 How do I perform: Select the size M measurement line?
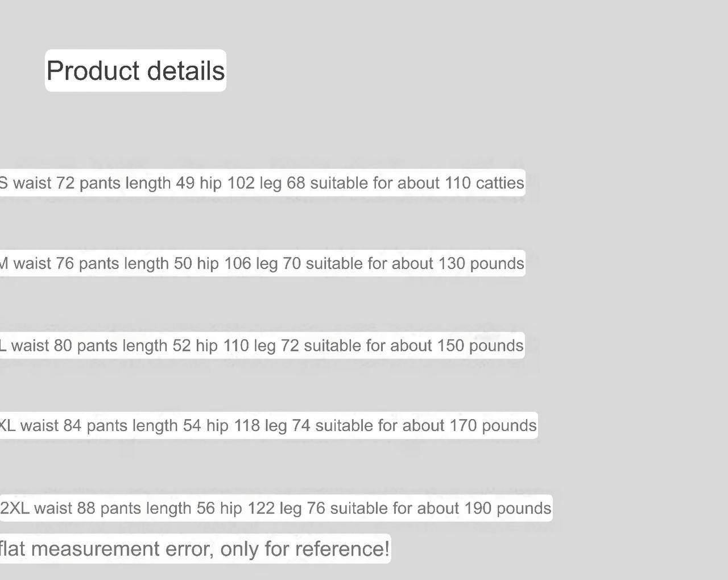coord(262,264)
